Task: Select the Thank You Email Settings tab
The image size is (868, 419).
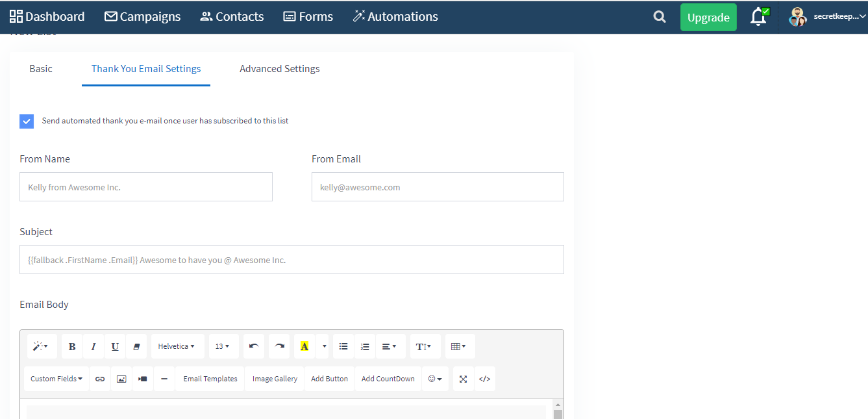Action: click(146, 68)
